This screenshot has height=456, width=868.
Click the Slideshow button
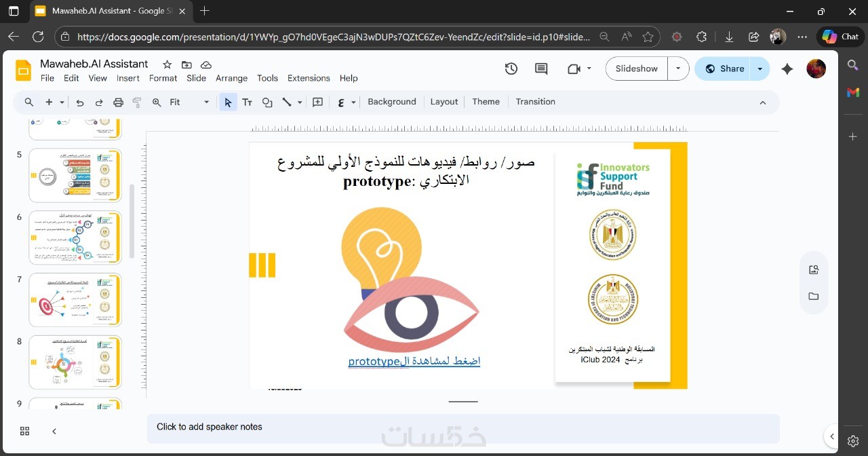pyautogui.click(x=637, y=69)
